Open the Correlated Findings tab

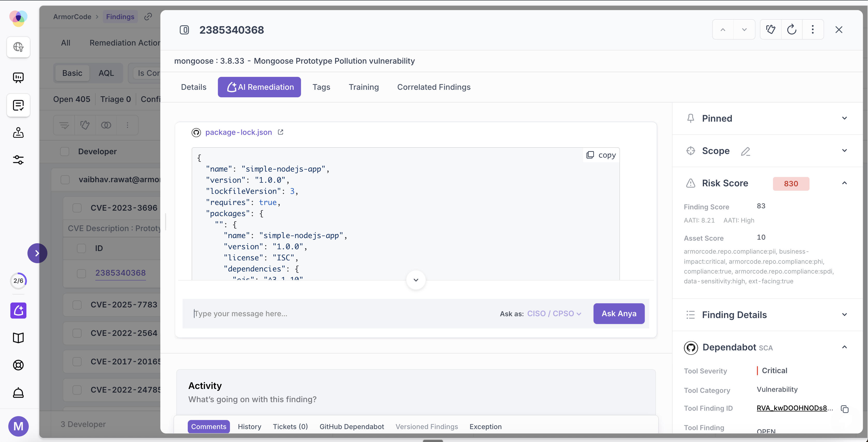tap(434, 87)
